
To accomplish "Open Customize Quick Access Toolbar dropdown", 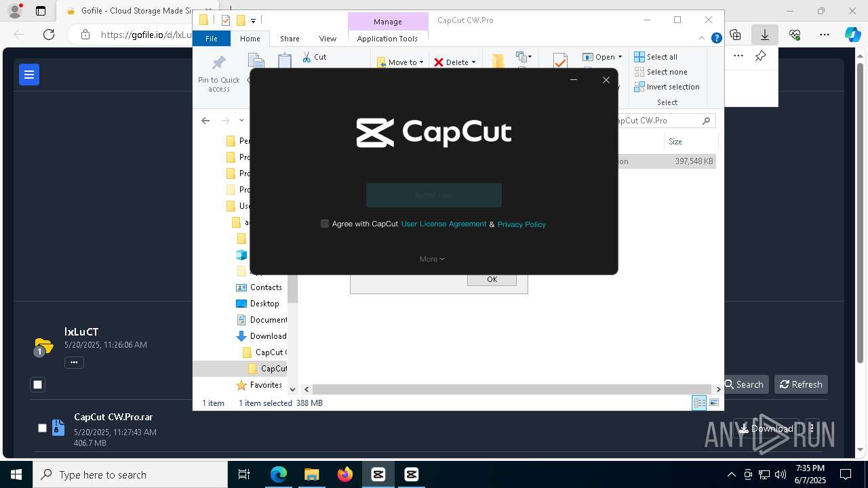I will 253,20.
